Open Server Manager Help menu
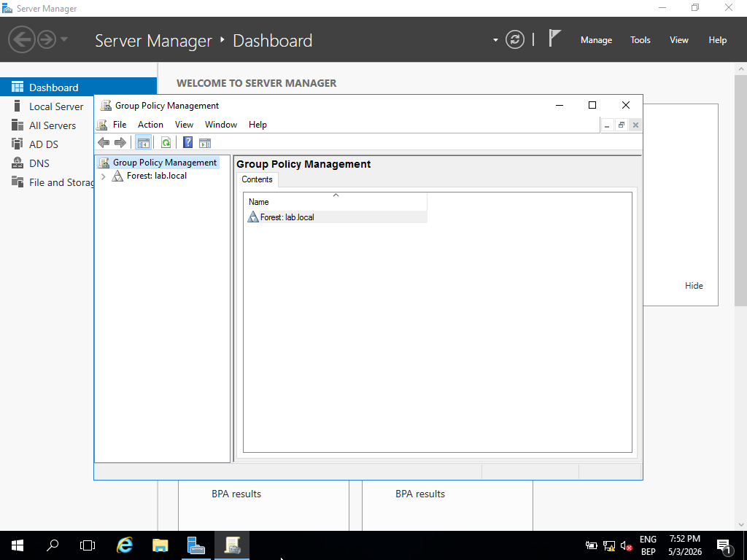Viewport: 747px width, 560px height. pos(718,40)
